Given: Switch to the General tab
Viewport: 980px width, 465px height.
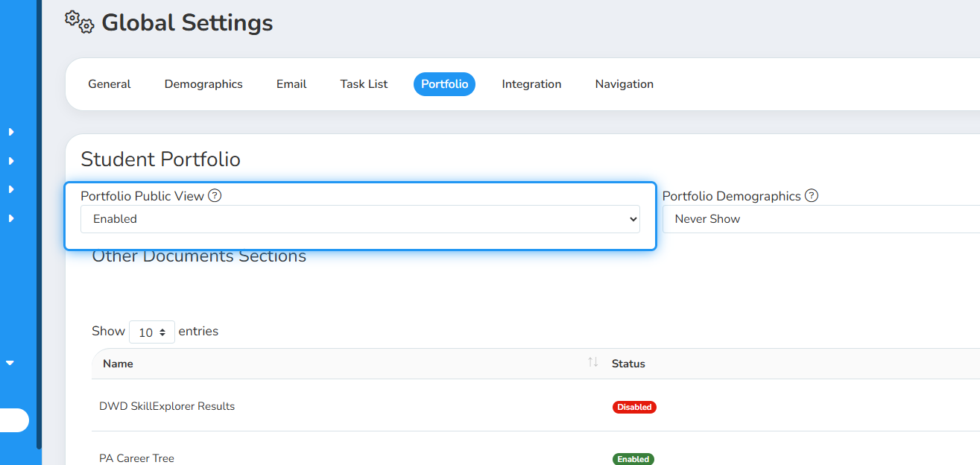Looking at the screenshot, I should click(110, 84).
